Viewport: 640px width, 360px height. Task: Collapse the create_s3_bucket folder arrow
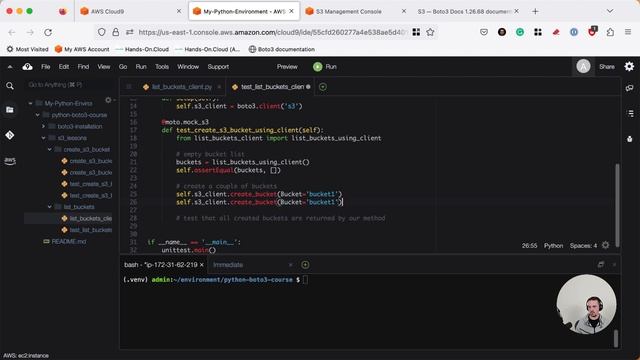pos(50,150)
